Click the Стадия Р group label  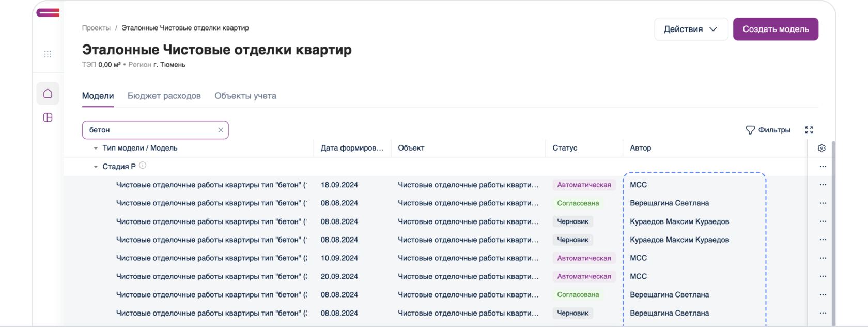(119, 167)
